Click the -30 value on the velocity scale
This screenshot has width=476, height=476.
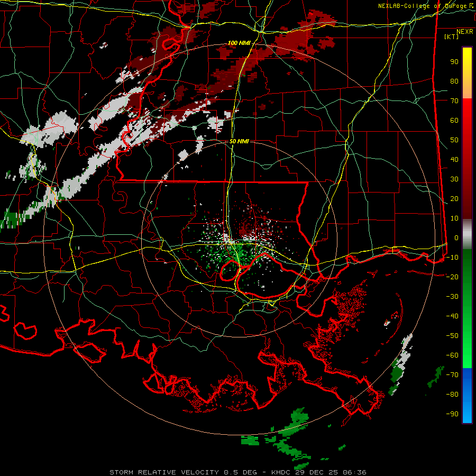[452, 297]
